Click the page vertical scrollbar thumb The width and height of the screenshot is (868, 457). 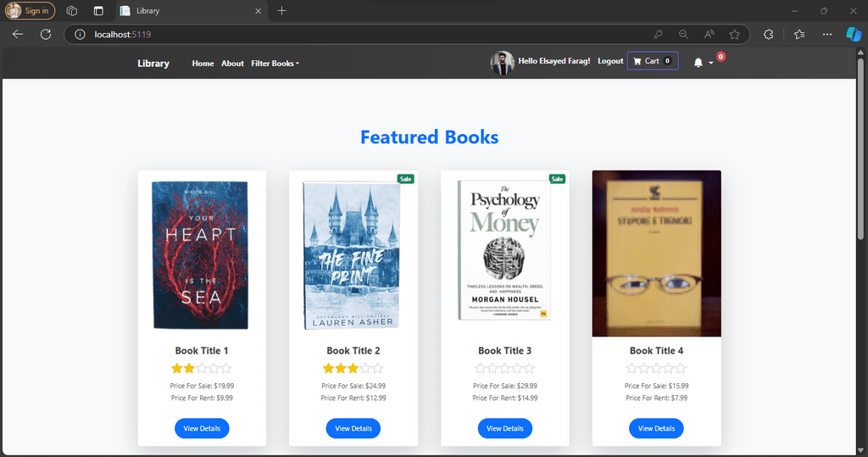click(860, 149)
